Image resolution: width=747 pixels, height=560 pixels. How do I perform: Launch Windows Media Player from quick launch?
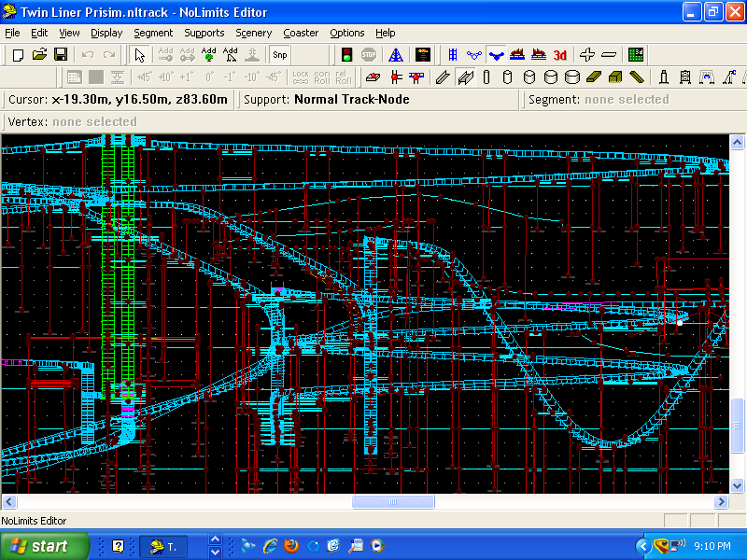pyautogui.click(x=377, y=546)
